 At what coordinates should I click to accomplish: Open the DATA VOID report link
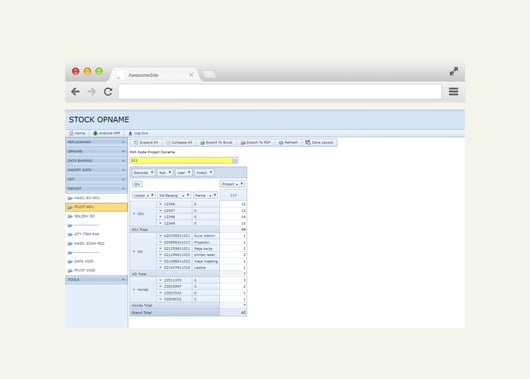(83, 261)
